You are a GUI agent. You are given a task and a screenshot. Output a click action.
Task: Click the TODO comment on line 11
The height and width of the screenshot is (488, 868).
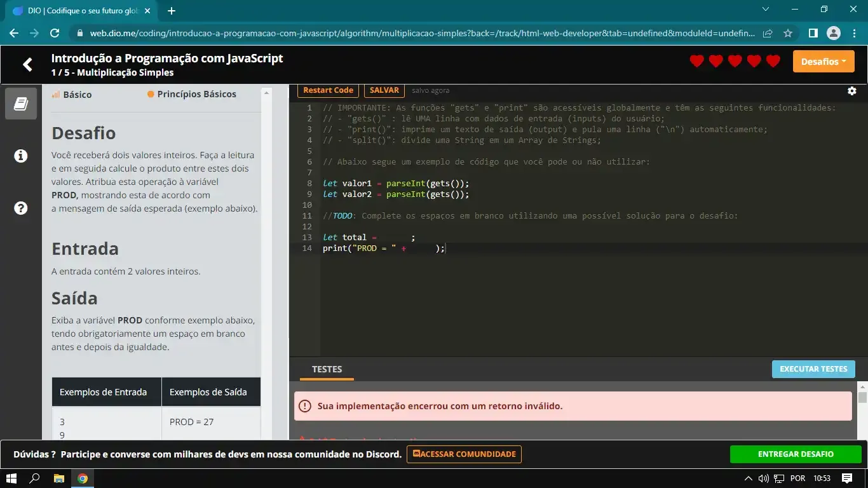click(530, 216)
